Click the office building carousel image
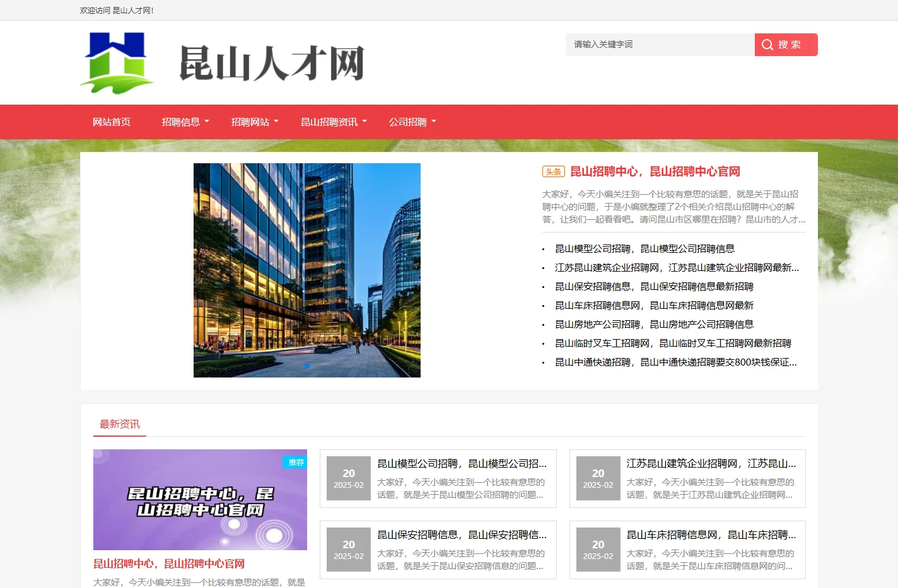 tap(307, 270)
